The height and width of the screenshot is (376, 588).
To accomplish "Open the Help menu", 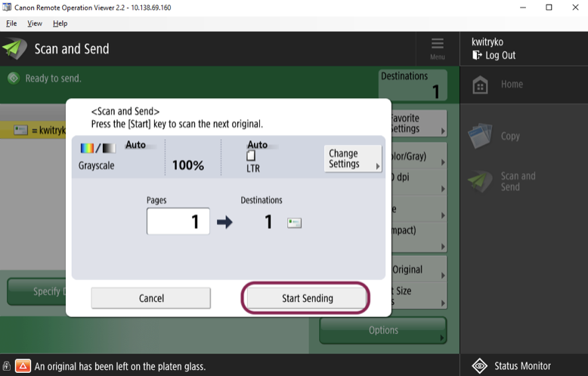I will click(60, 23).
